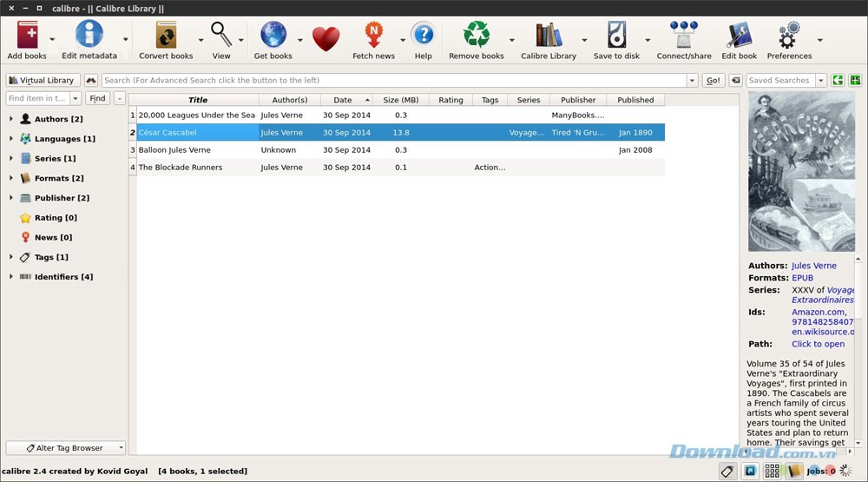Screen dimensions: 868x482
Task: Sort by the Date column header
Action: [346, 100]
